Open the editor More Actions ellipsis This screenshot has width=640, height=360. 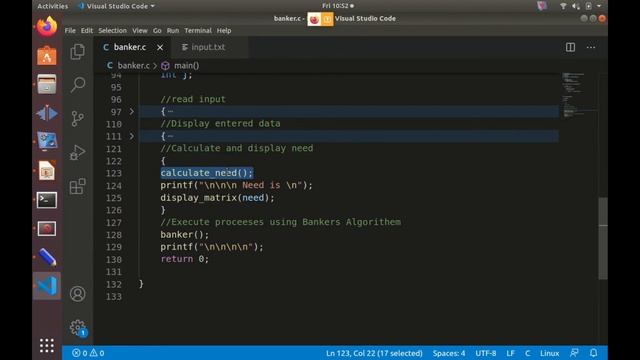click(x=591, y=47)
